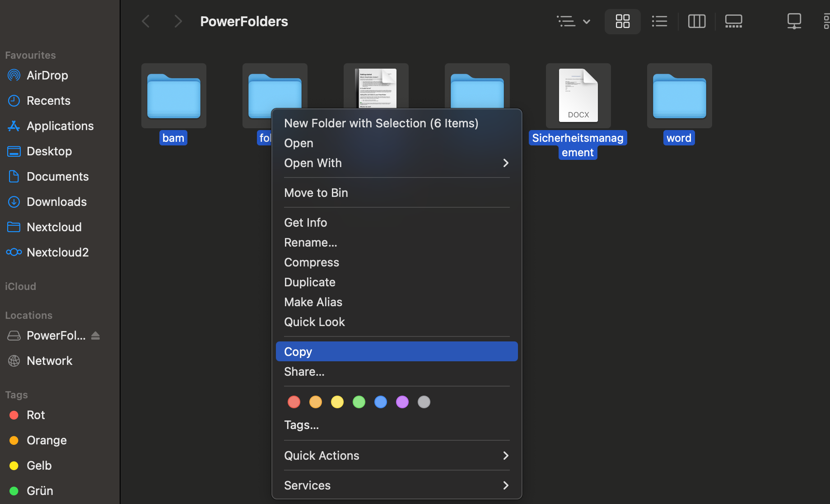
Task: Select the document thumbnail with text preview
Action: click(x=376, y=87)
